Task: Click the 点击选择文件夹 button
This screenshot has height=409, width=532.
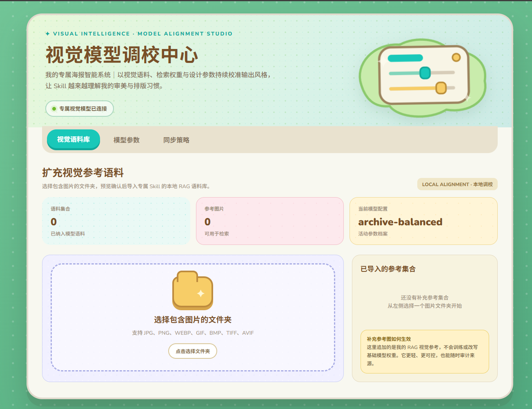Action: [x=193, y=351]
